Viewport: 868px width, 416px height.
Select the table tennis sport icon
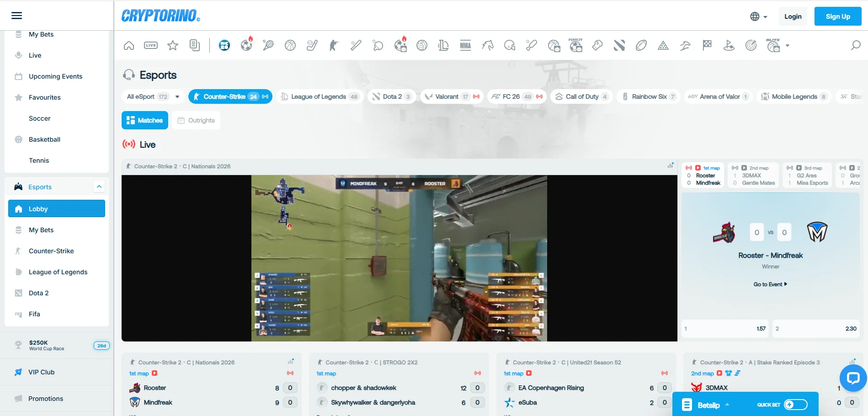click(378, 45)
